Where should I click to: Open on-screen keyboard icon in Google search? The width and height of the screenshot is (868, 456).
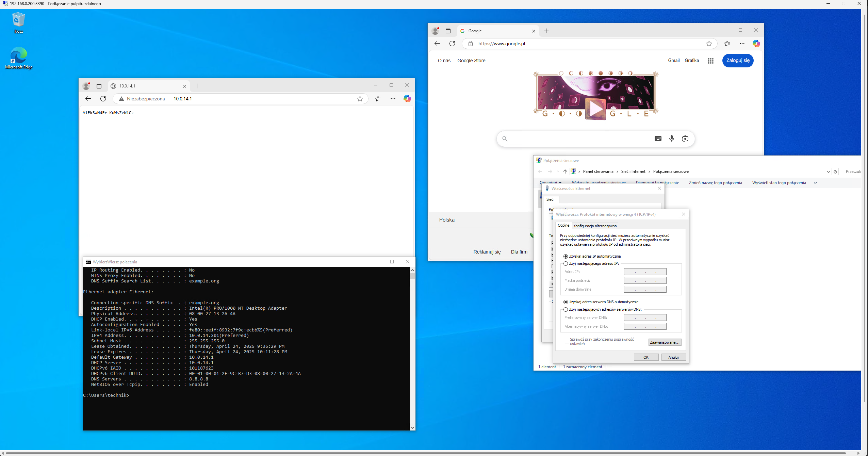658,139
